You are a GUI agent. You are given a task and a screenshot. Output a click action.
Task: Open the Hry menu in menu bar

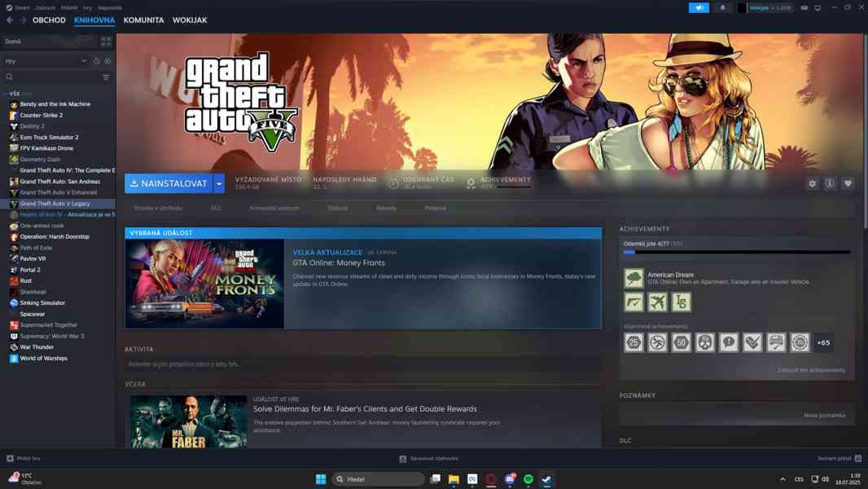87,8
